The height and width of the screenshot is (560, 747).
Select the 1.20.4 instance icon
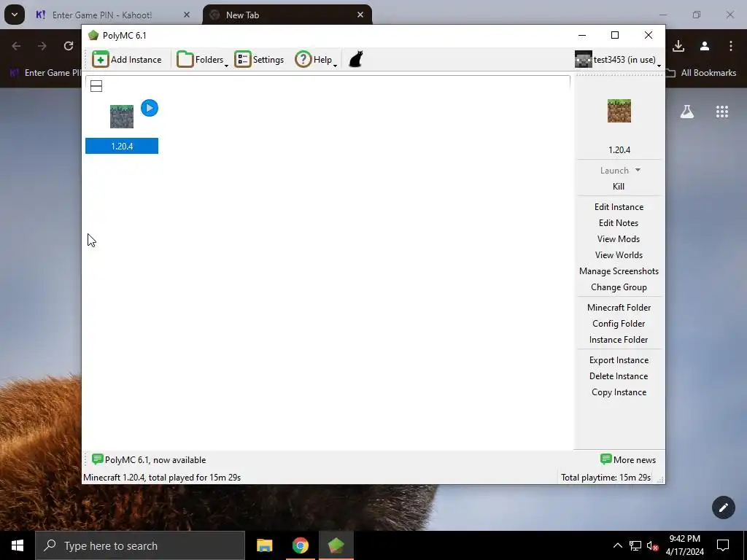[122, 117]
